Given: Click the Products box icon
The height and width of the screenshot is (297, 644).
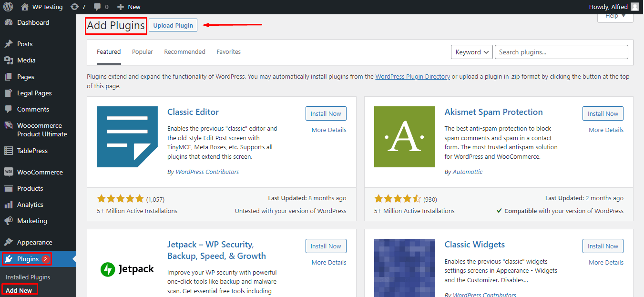Looking at the screenshot, I should pos(8,188).
